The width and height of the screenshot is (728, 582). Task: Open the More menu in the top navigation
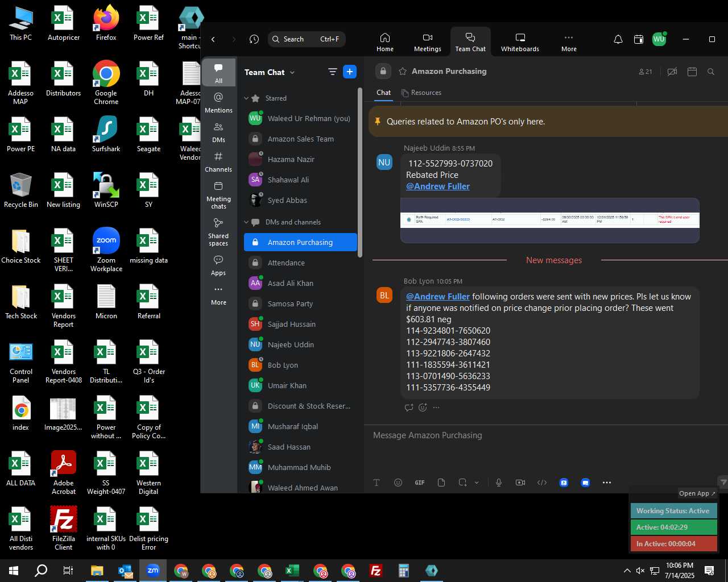pyautogui.click(x=569, y=42)
